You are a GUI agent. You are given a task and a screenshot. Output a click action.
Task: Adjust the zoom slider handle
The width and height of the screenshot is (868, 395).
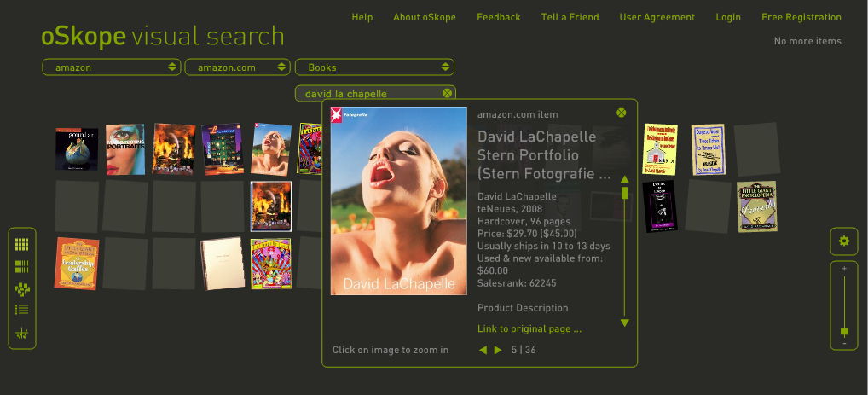(x=844, y=332)
